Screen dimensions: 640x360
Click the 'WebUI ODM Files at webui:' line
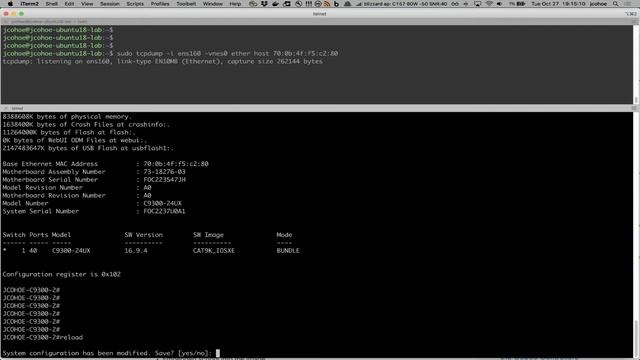[75, 140]
